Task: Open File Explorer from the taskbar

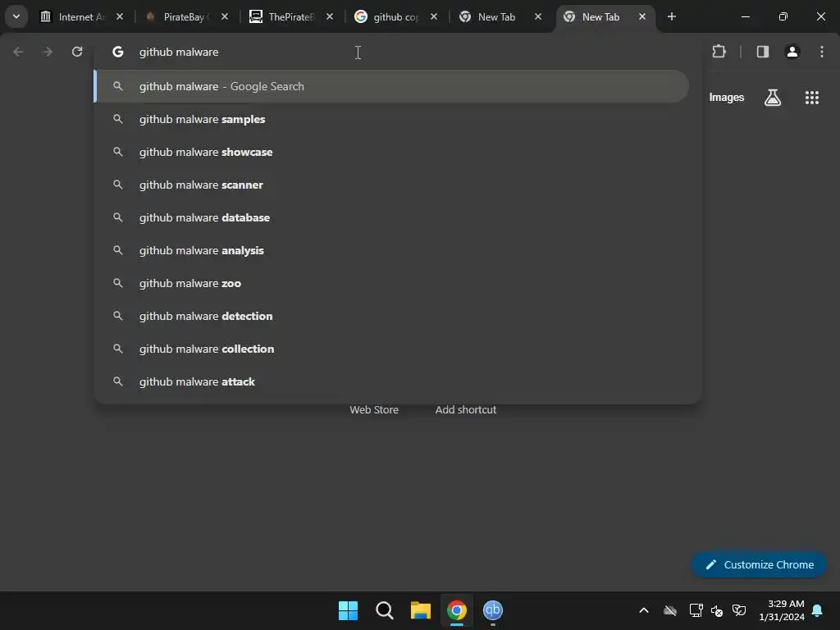Action: 421,610
